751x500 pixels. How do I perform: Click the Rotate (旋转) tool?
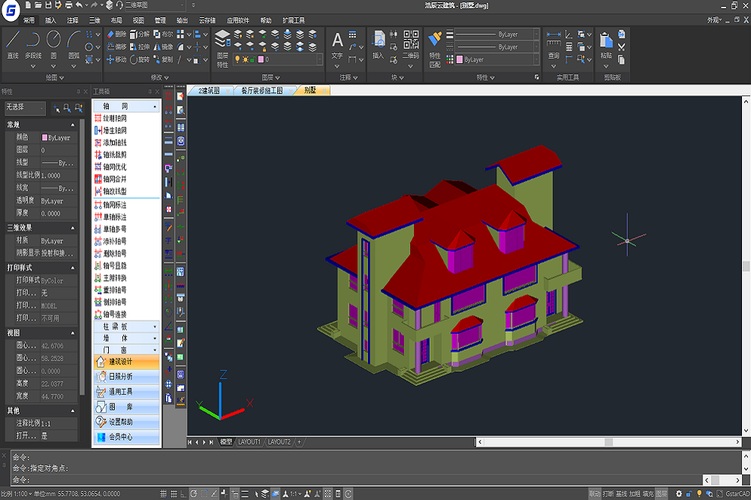coord(139,59)
